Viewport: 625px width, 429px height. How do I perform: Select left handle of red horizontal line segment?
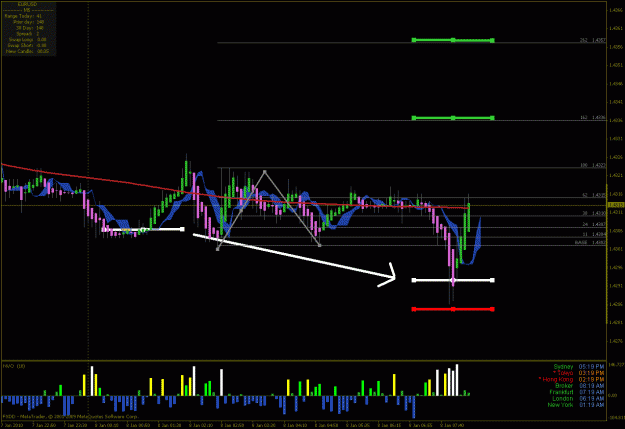414,309
